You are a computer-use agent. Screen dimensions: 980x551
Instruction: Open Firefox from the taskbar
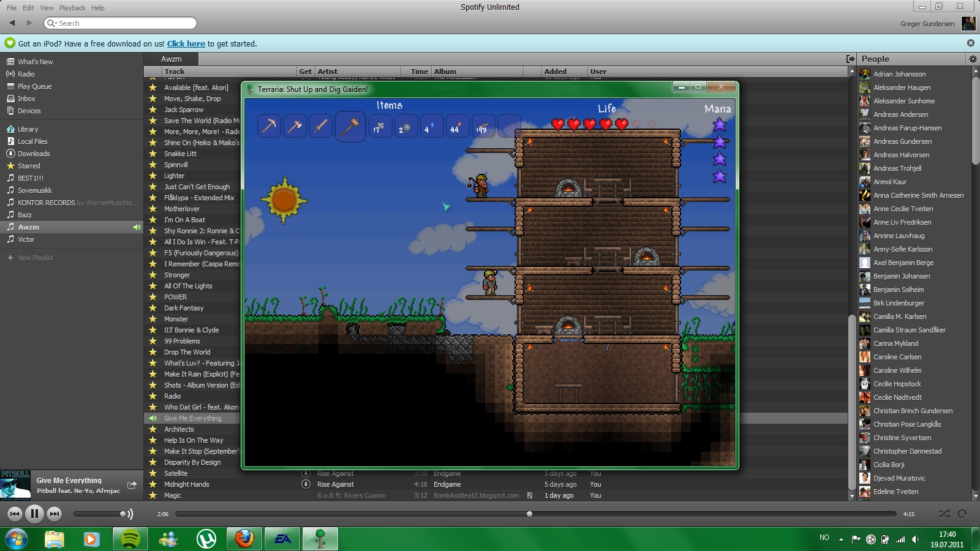(244, 539)
